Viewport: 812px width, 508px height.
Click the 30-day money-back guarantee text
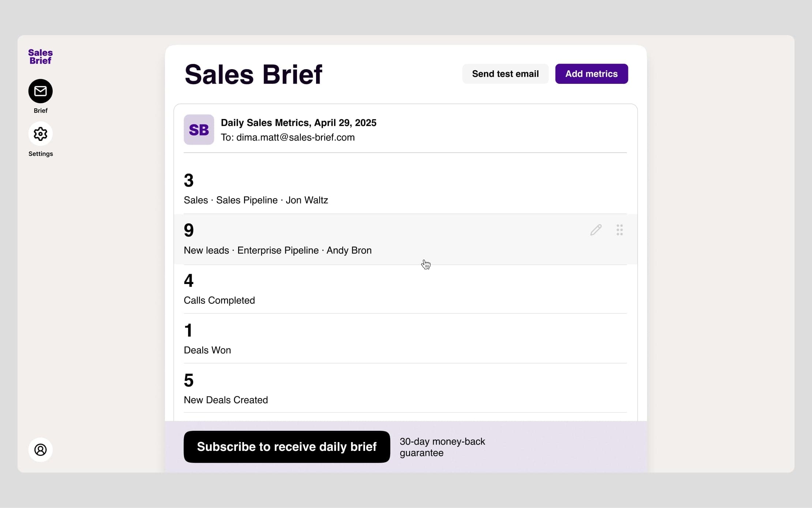442,447
